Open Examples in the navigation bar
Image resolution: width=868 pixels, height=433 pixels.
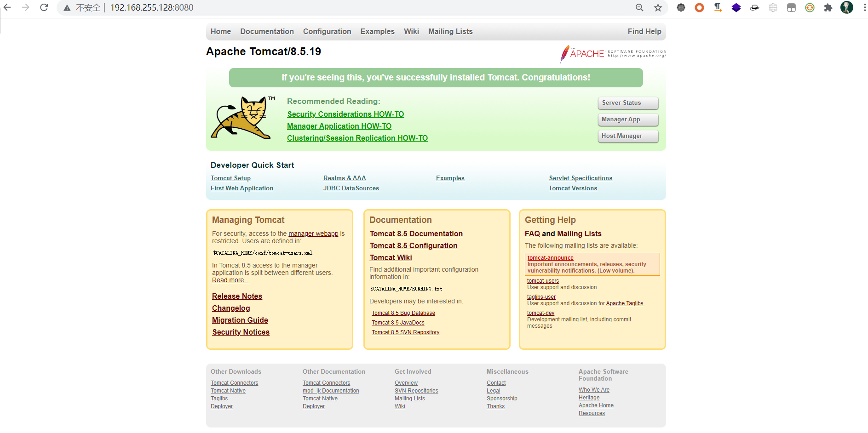pos(378,31)
